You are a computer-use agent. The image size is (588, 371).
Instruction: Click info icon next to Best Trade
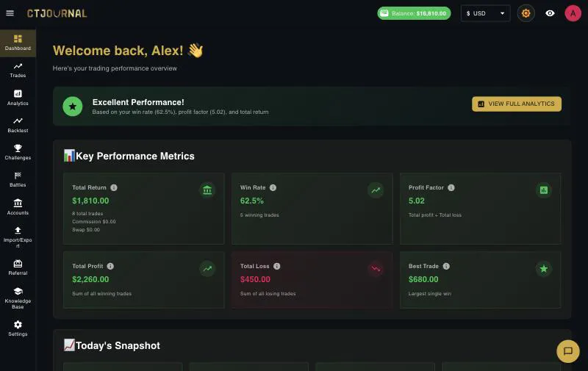[446, 266]
